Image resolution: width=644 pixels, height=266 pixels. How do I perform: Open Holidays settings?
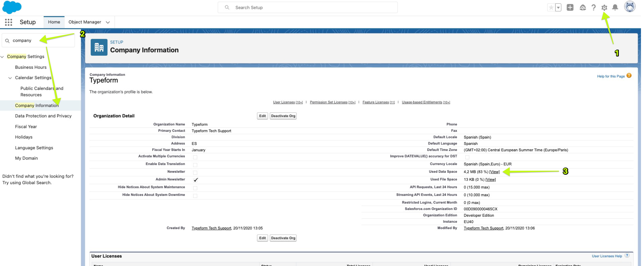pos(24,137)
